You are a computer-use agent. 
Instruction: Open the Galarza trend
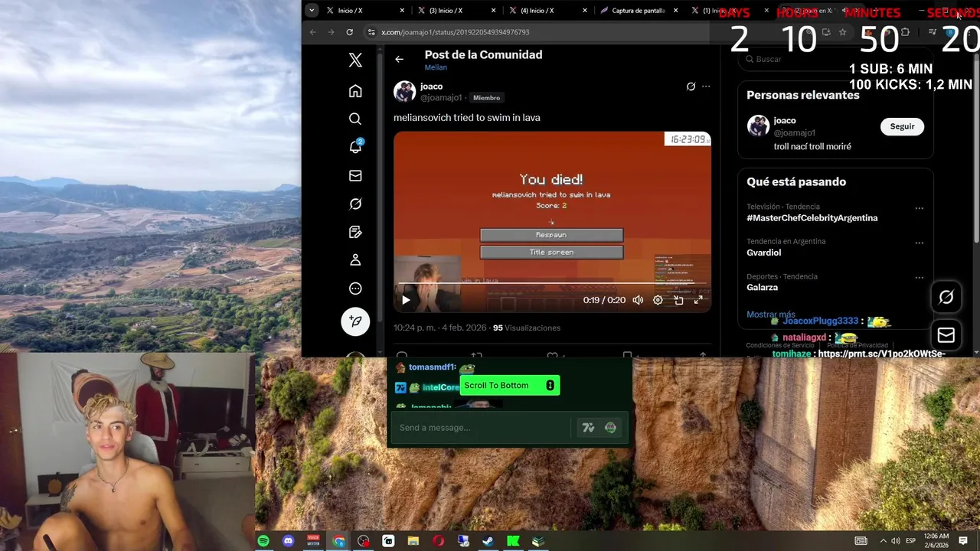click(x=763, y=288)
